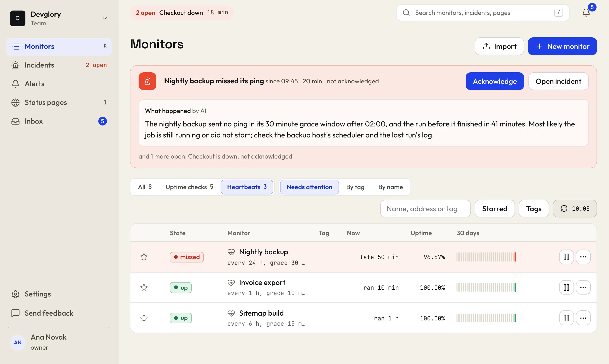Pause the Nightly backup monitor
Image resolution: width=609 pixels, height=364 pixels.
point(566,257)
